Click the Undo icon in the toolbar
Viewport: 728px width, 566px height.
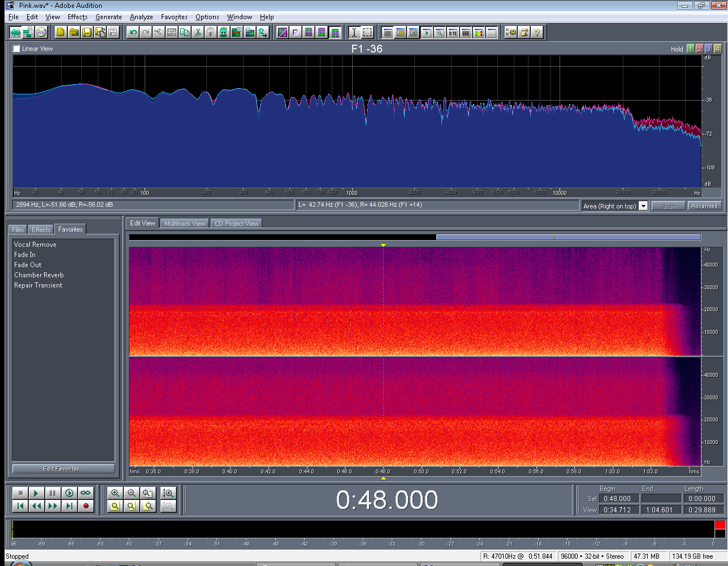133,33
